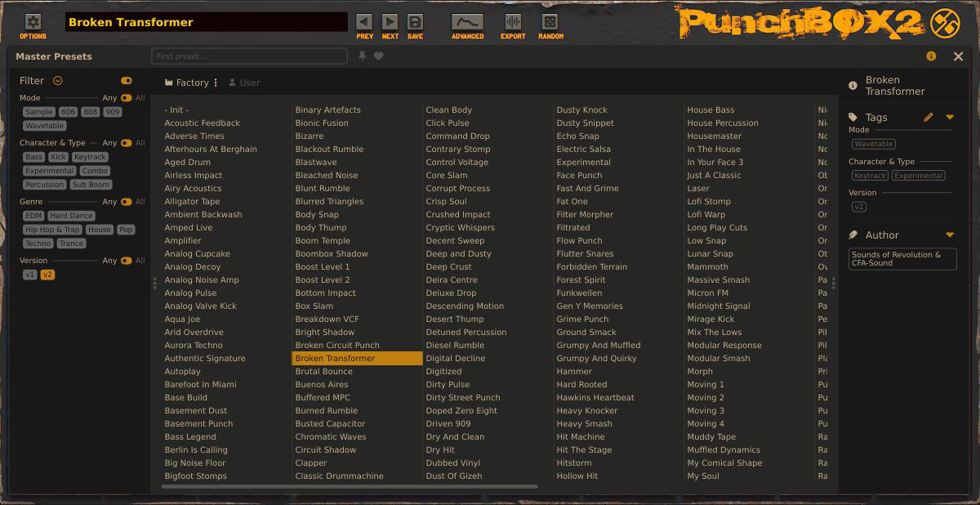Open the preset name display dropdown
980x505 pixels.
click(x=206, y=22)
